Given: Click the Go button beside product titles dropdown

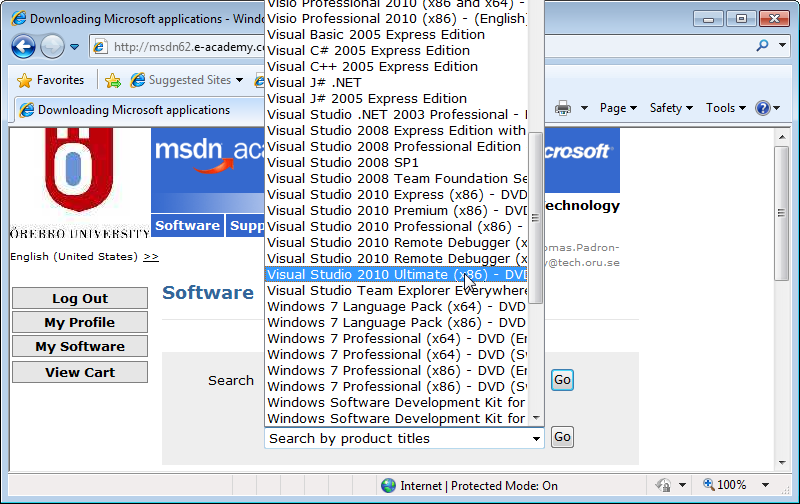Looking at the screenshot, I should point(562,437).
